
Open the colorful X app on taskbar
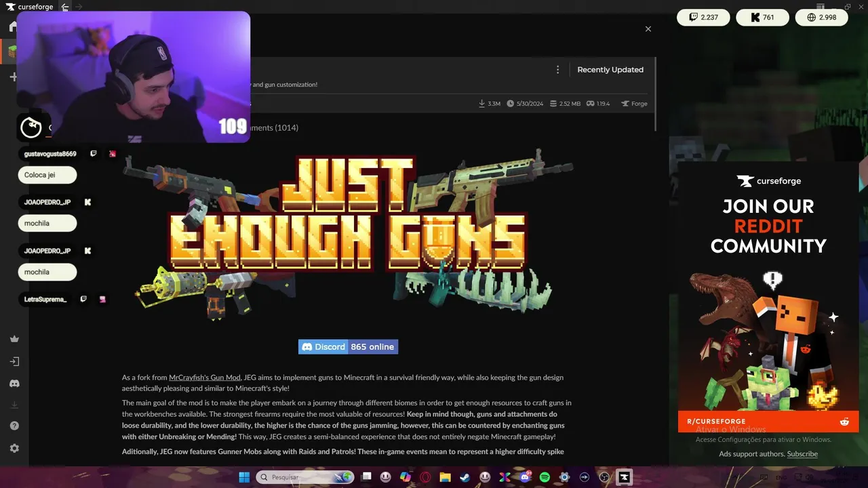[505, 477]
